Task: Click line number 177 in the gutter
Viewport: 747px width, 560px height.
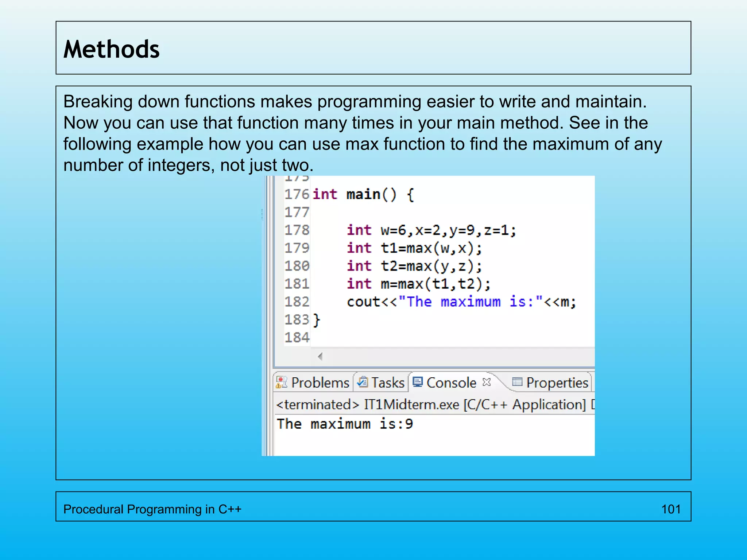Action: pos(297,212)
